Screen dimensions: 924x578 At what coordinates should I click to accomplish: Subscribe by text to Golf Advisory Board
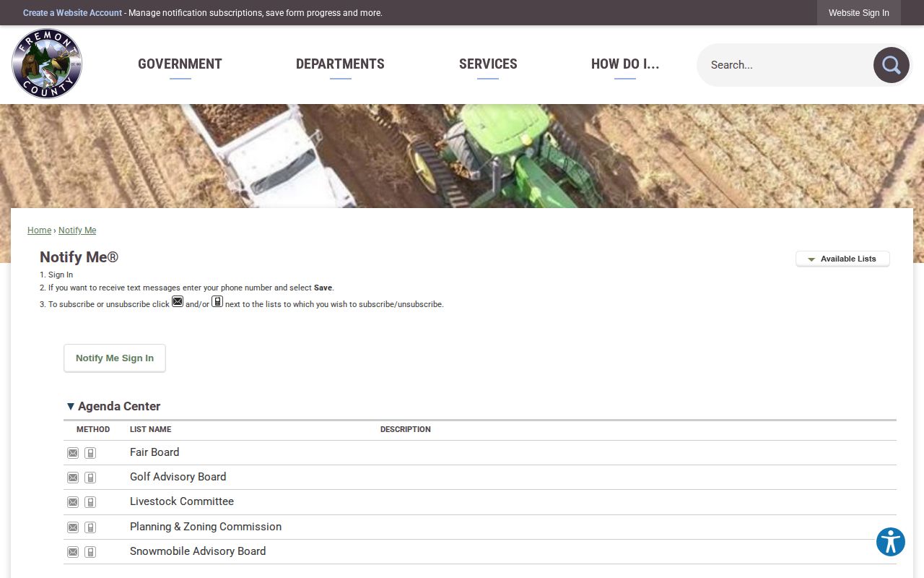click(x=90, y=478)
